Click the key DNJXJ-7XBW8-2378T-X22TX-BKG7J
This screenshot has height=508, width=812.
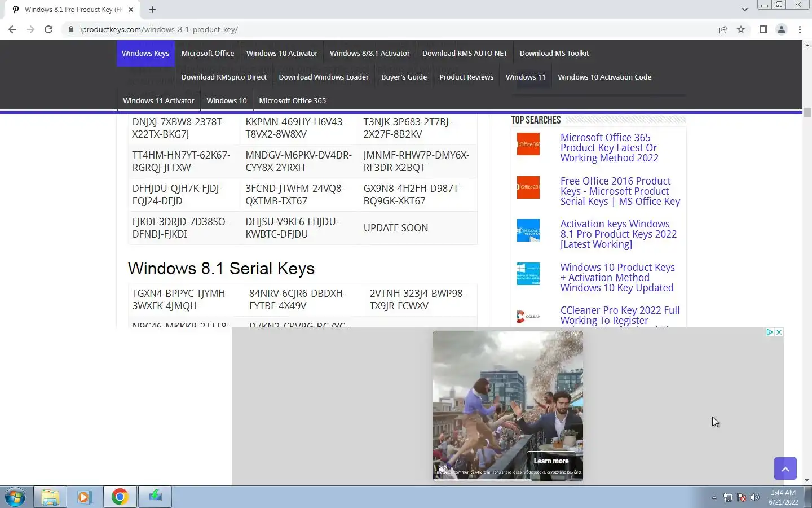click(178, 128)
